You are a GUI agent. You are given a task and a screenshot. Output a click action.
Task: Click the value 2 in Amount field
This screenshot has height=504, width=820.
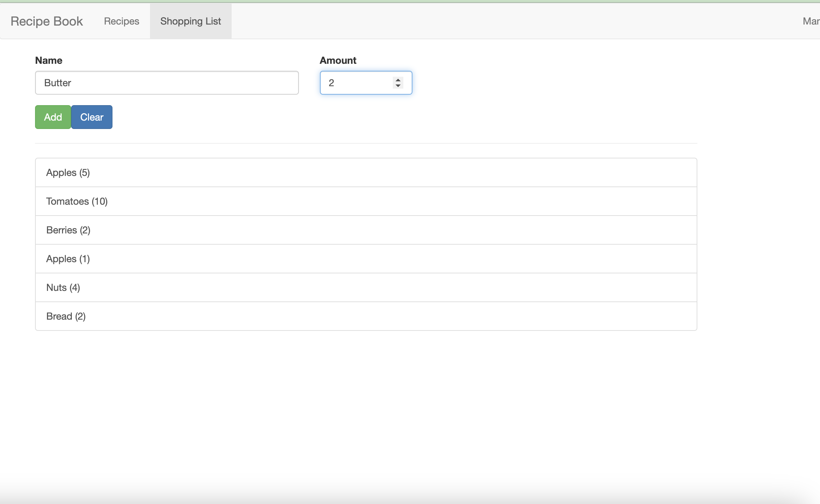point(332,83)
